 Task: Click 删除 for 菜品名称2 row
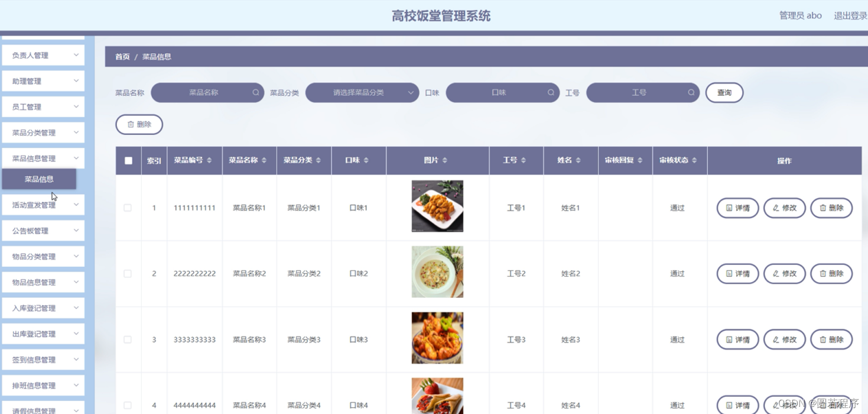(831, 274)
